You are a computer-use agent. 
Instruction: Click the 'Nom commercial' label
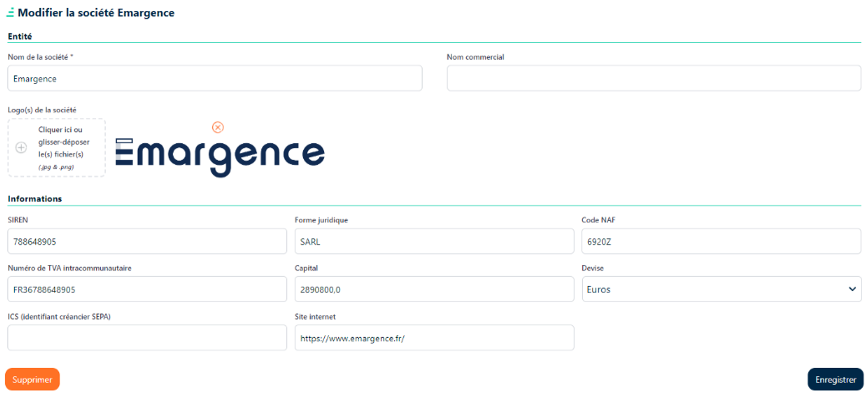tap(475, 57)
